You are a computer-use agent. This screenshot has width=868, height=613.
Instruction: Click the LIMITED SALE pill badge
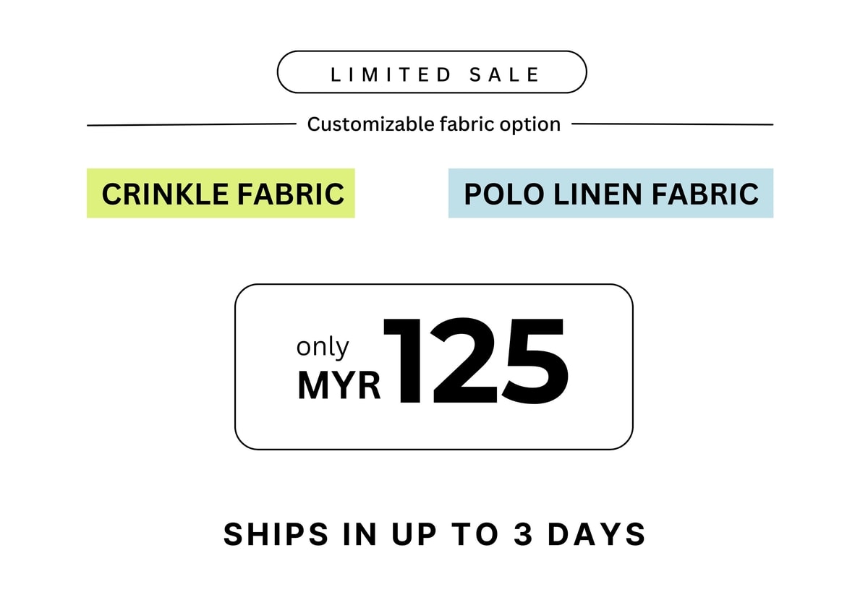pyautogui.click(x=432, y=72)
